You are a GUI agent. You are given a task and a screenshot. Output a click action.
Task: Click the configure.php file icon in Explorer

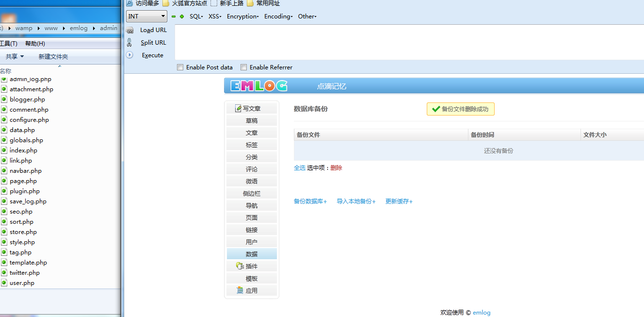click(x=4, y=120)
